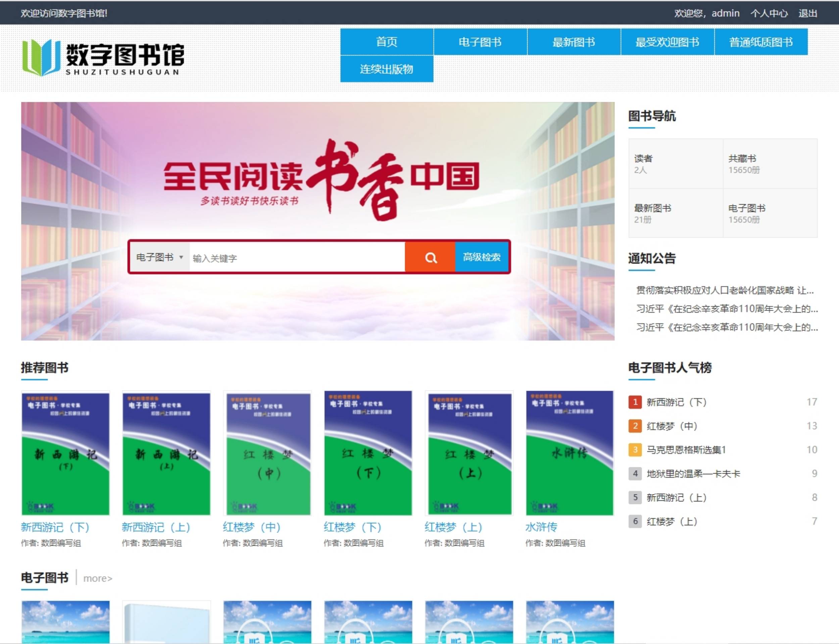Screen dimensions: 839x644
Task: Open the 新西游记（下）book cover thumbnail
Action: [x=65, y=453]
